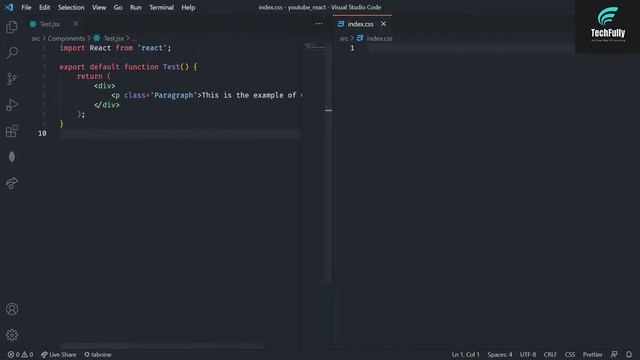Screen dimensions: 640x360
Task: Open the Accounts icon
Action: (x=12, y=309)
